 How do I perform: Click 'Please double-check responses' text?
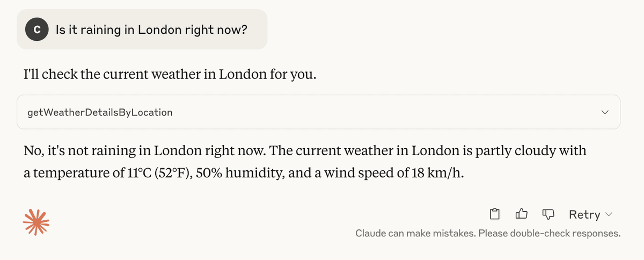click(550, 234)
